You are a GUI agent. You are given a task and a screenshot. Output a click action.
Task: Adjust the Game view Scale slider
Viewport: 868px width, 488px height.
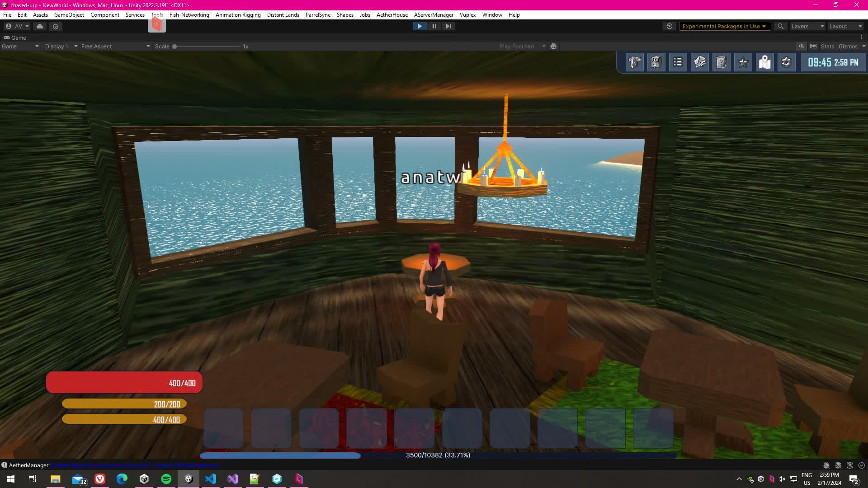175,47
